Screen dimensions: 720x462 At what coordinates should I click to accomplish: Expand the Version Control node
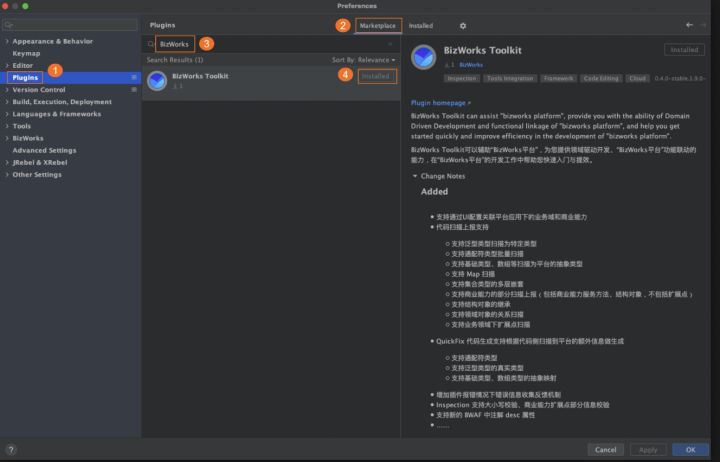pyautogui.click(x=7, y=90)
